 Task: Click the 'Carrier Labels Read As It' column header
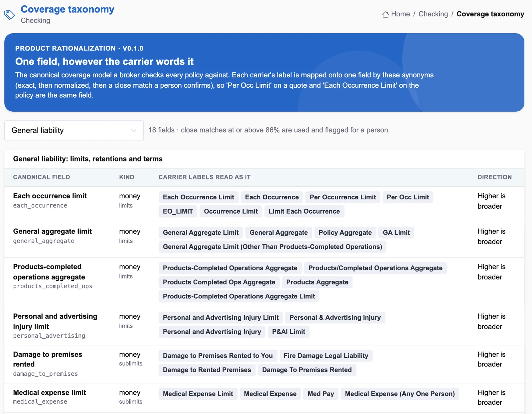(x=204, y=177)
